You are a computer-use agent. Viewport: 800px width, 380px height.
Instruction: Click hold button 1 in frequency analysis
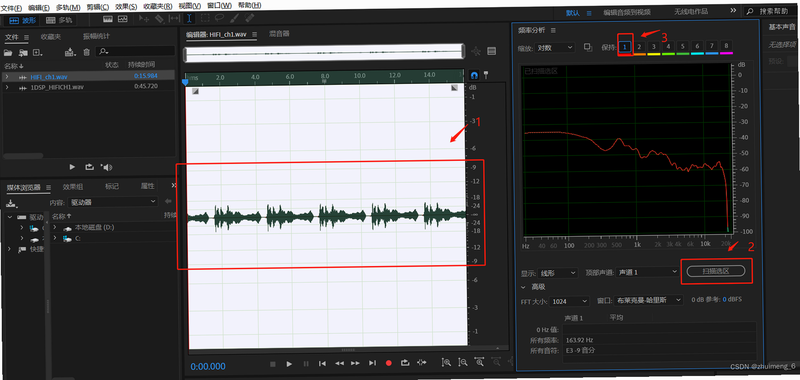[x=625, y=46]
